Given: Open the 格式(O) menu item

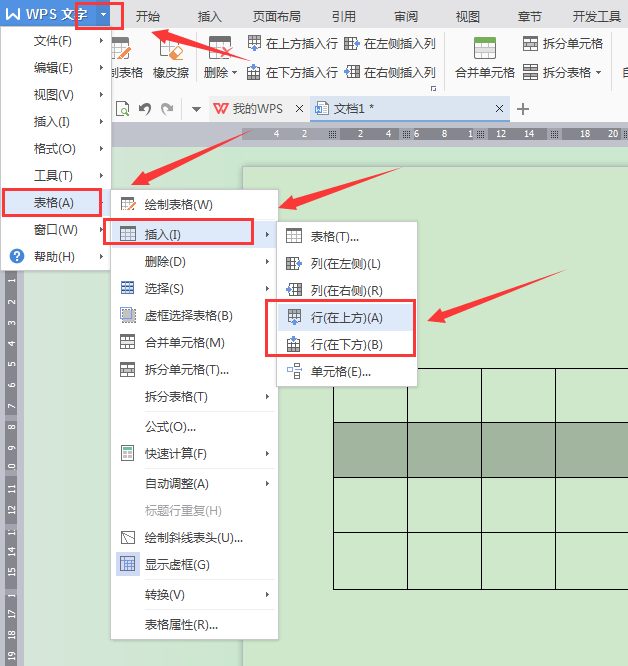Looking at the screenshot, I should [x=55, y=149].
